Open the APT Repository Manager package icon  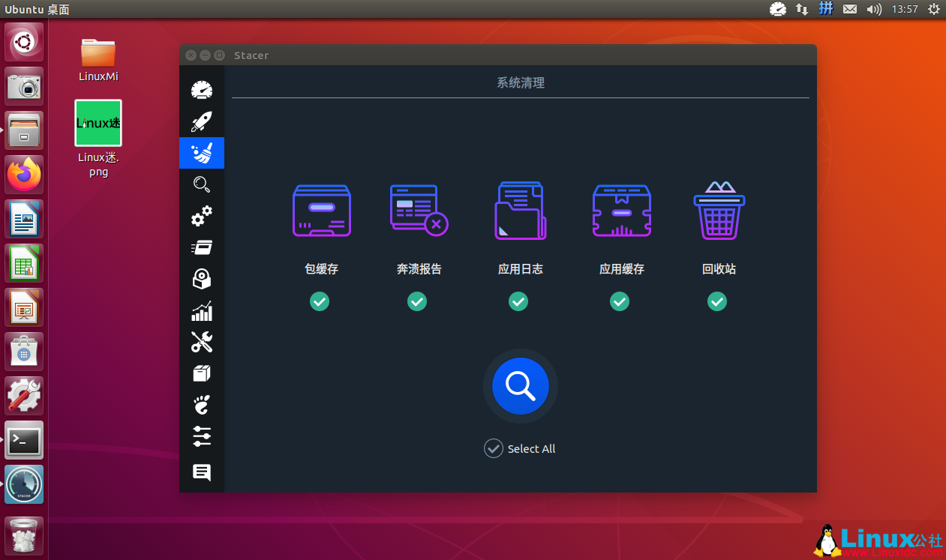click(x=201, y=373)
